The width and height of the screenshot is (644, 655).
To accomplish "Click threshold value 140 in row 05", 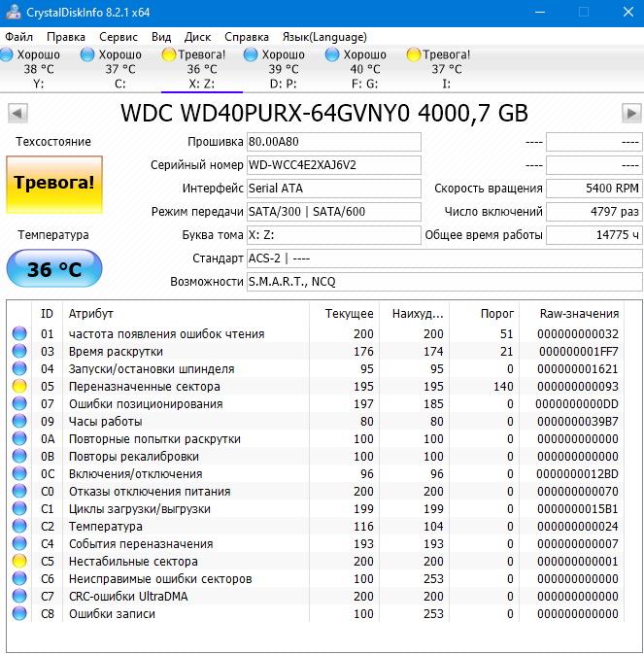I will click(503, 387).
